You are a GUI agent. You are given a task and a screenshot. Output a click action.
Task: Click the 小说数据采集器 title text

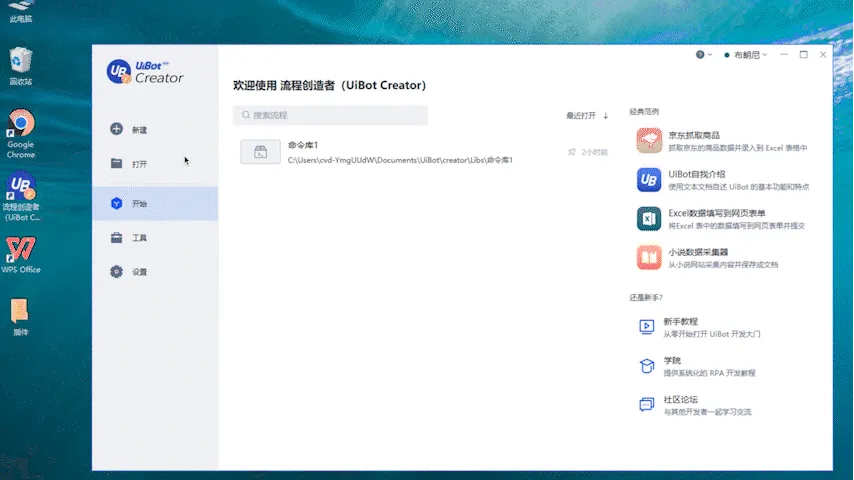click(x=698, y=252)
